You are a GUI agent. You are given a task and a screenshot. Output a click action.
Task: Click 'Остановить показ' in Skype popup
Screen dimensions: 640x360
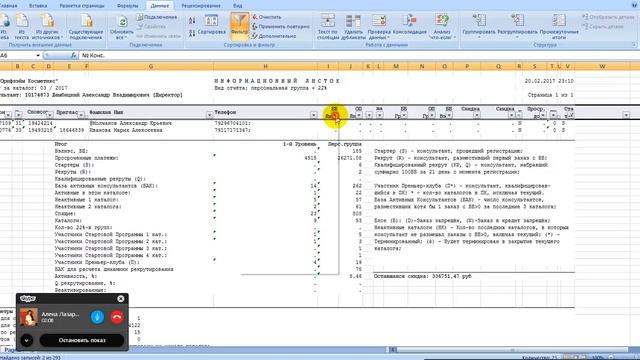click(82, 340)
